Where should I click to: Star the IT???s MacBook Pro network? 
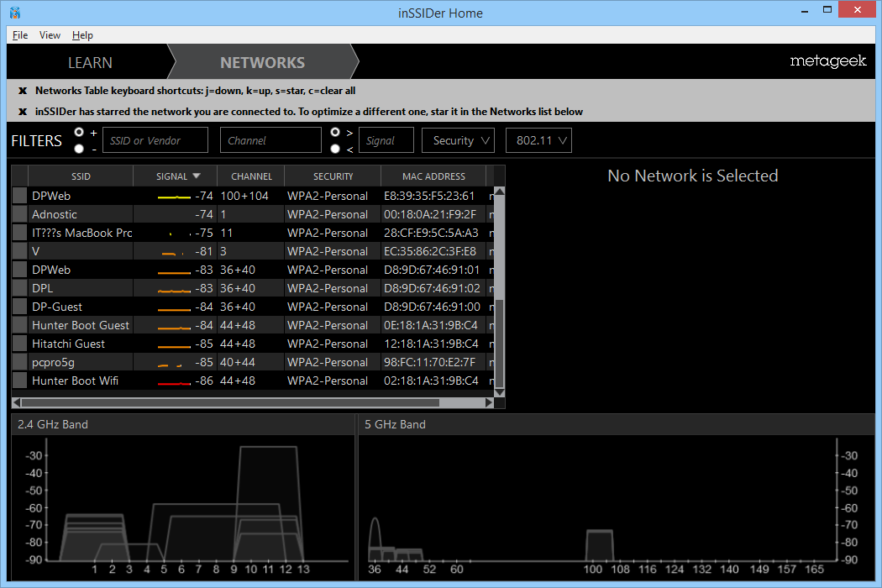pyautogui.click(x=19, y=233)
